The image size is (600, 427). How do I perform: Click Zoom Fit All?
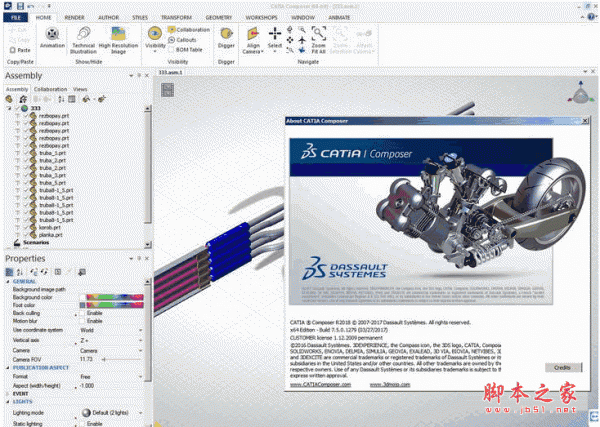(x=318, y=40)
